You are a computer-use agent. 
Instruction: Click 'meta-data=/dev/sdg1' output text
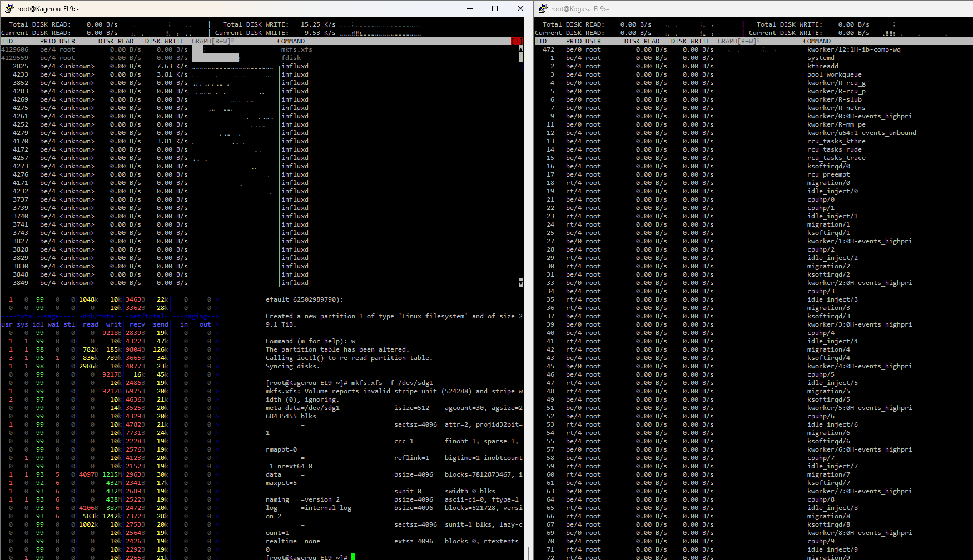click(302, 408)
